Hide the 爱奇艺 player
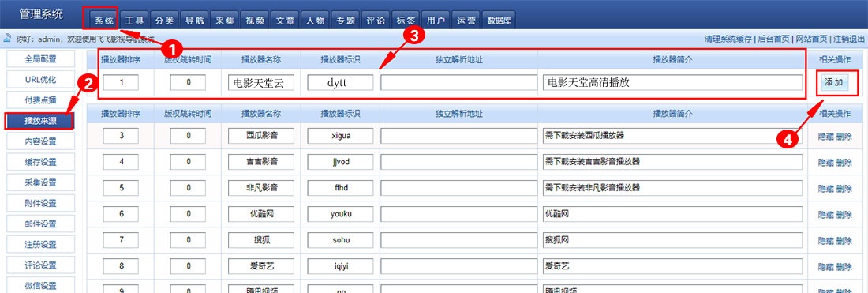This screenshot has height=293, width=868. 825,266
